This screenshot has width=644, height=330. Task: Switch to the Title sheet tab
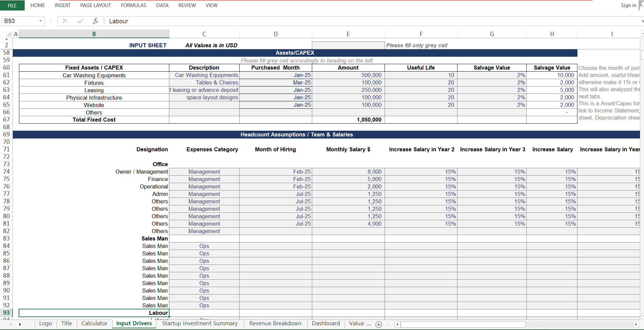pyautogui.click(x=67, y=323)
